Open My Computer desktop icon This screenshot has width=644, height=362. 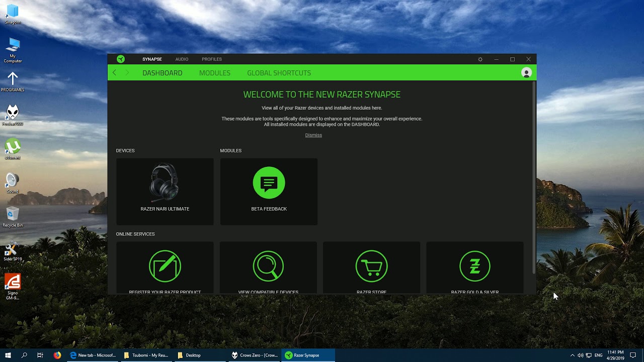pyautogui.click(x=13, y=51)
